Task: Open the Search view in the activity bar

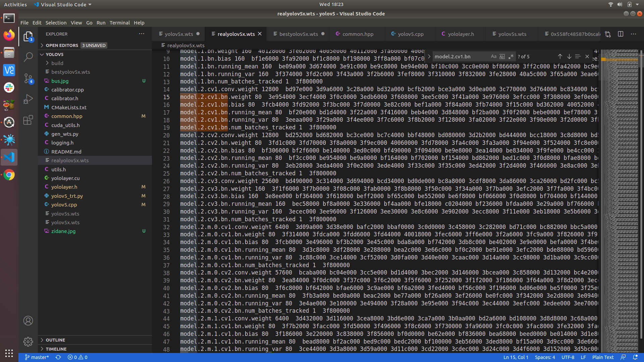Action: tap(28, 57)
